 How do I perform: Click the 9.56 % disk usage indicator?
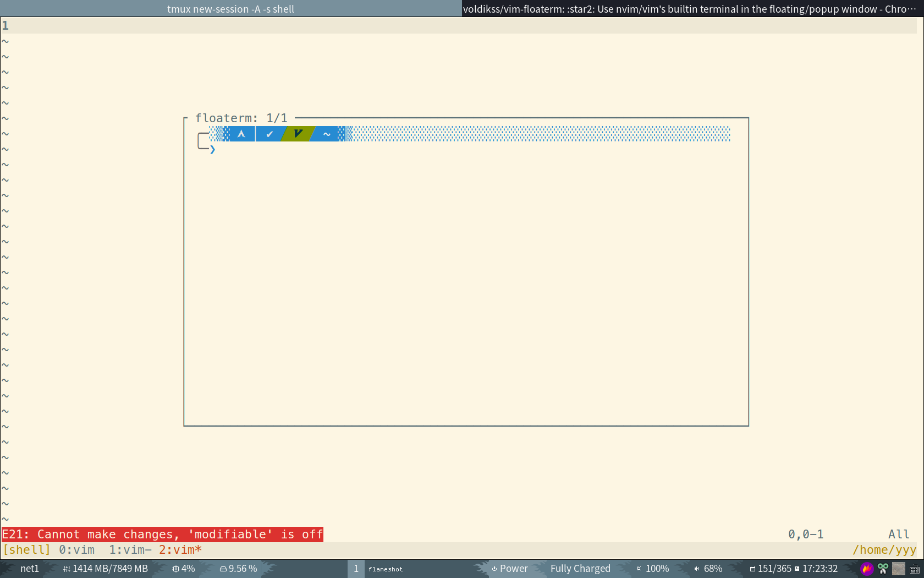click(239, 569)
